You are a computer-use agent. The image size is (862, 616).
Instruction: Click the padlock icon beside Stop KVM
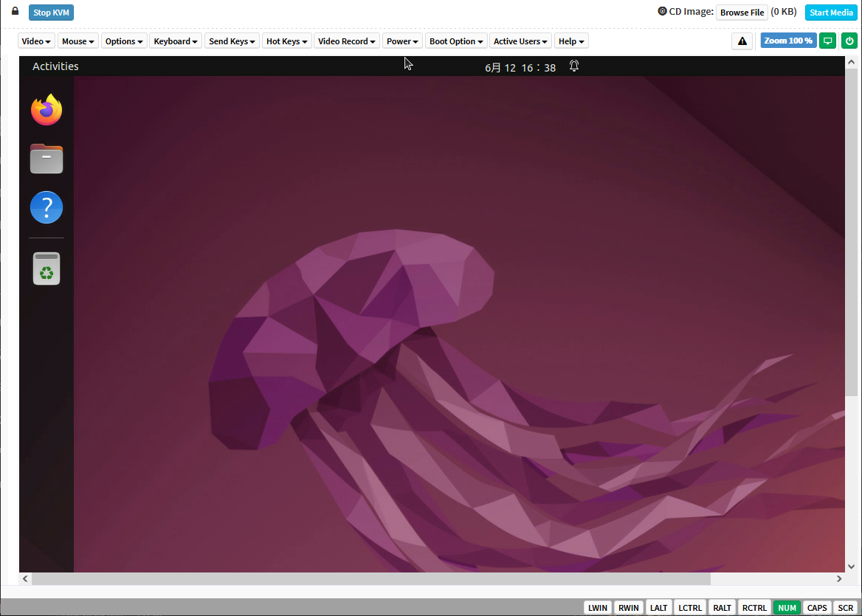click(x=15, y=11)
